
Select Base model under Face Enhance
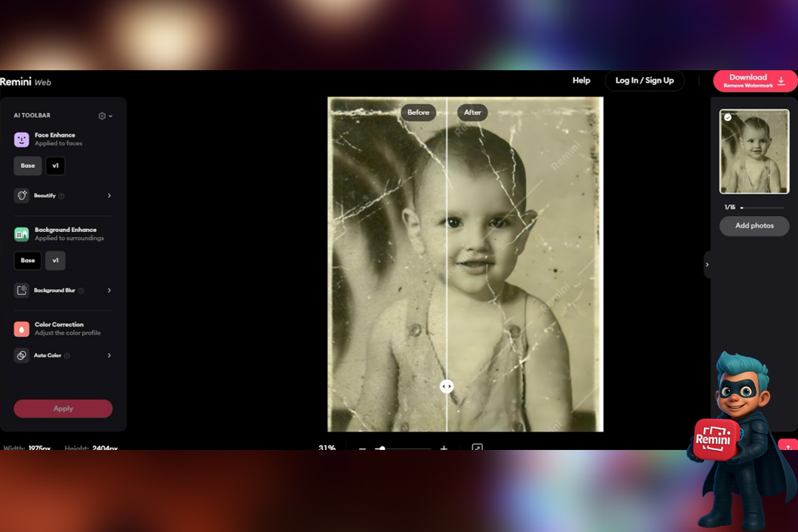click(27, 166)
